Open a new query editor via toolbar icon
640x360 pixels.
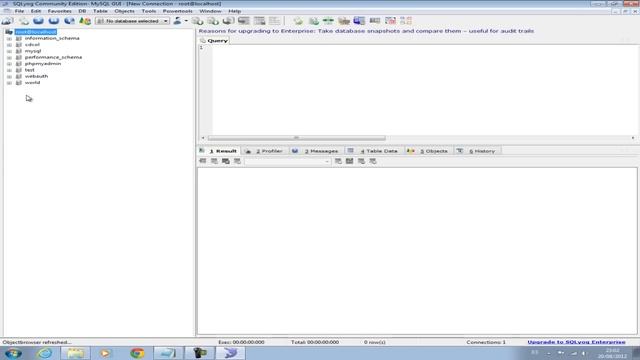(x=24, y=21)
